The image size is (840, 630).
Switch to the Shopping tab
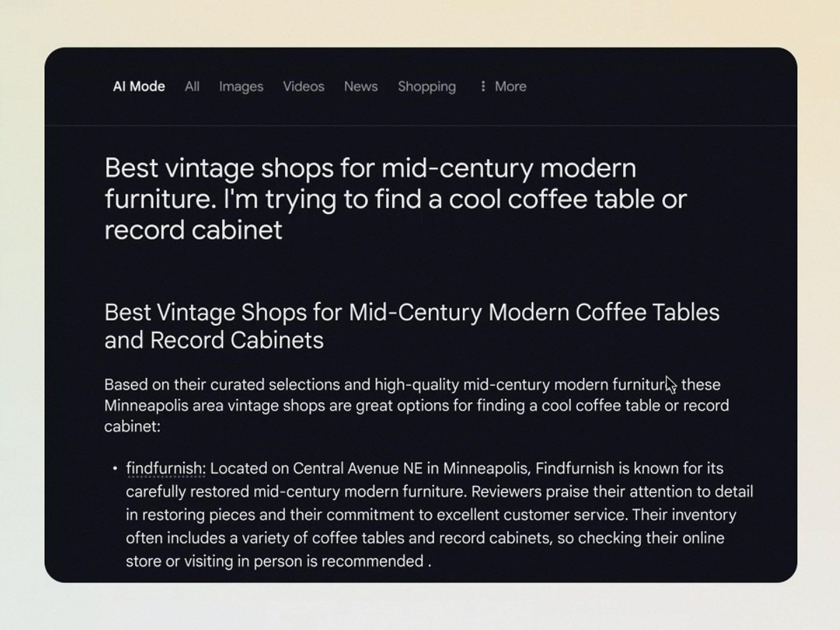tap(427, 87)
